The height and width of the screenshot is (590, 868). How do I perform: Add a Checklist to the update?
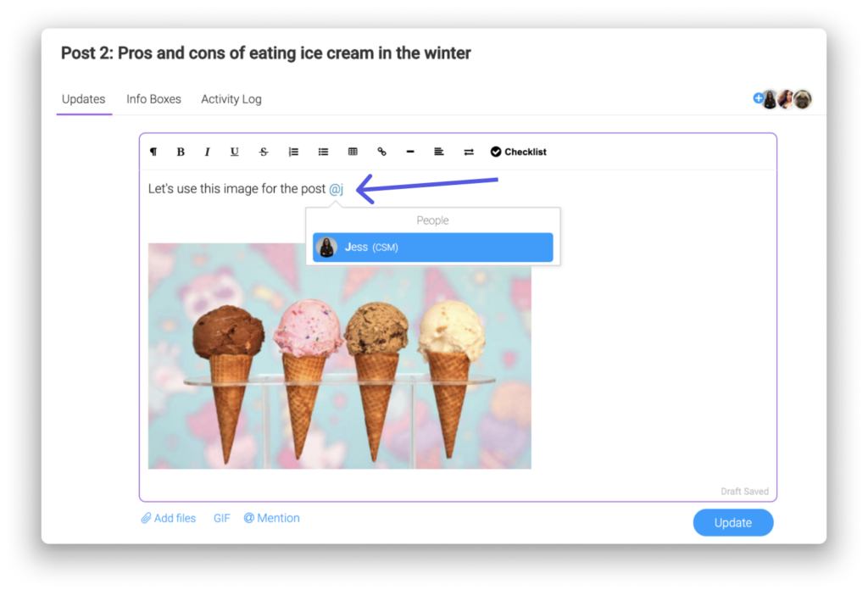point(518,152)
